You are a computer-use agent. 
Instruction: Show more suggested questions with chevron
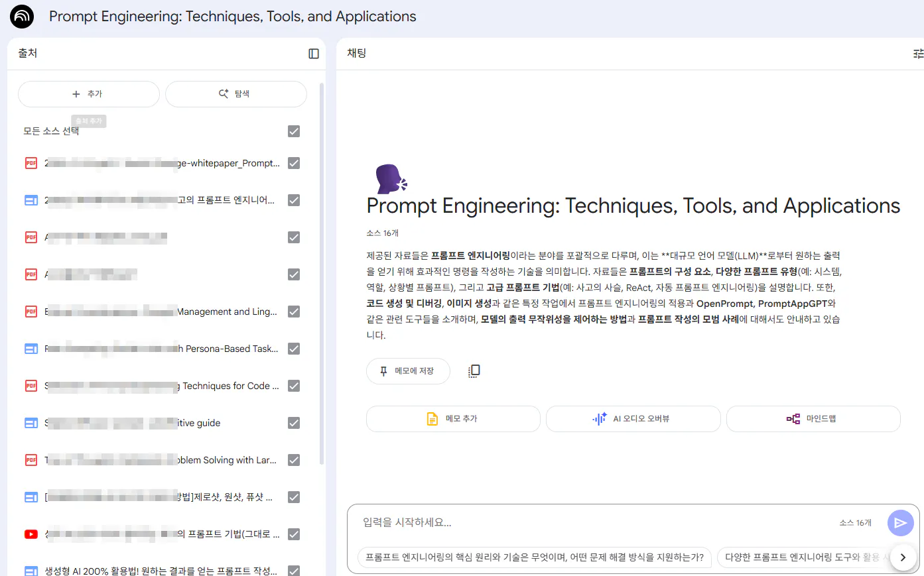[903, 557]
